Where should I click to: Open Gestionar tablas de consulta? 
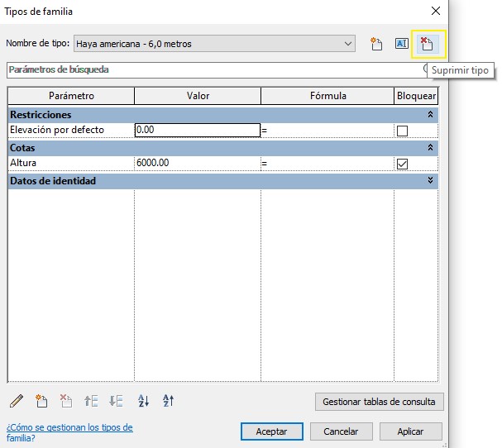pos(379,403)
